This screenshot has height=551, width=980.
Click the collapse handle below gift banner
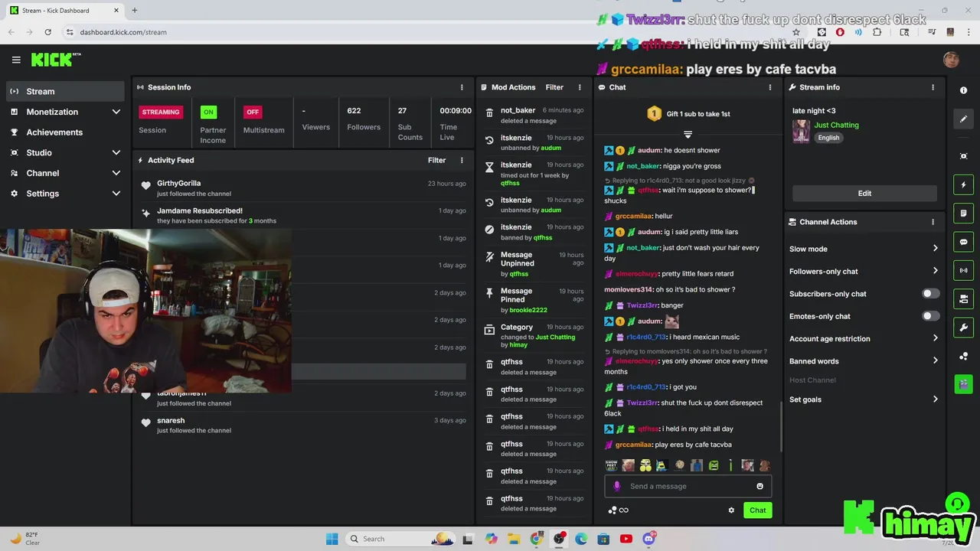pyautogui.click(x=688, y=135)
